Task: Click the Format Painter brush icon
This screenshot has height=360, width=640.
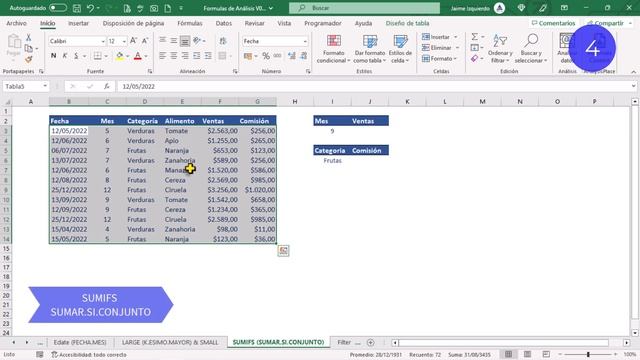Action: (x=29, y=59)
